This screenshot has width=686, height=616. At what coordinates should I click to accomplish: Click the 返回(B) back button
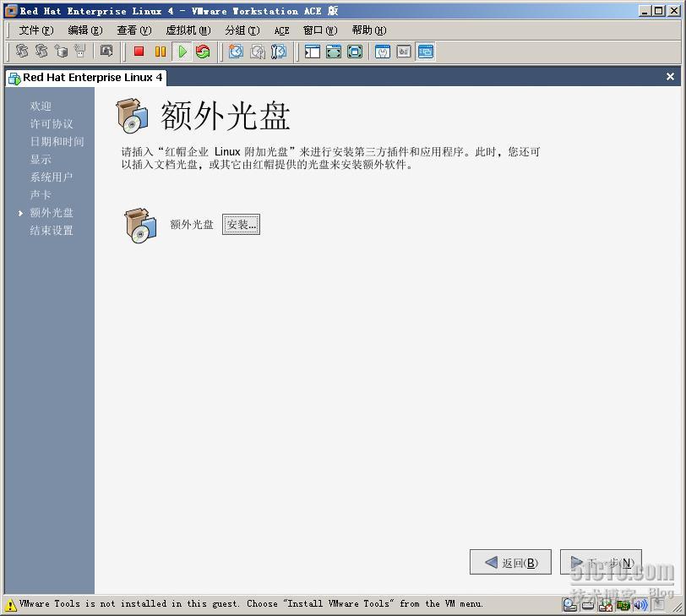click(x=510, y=562)
